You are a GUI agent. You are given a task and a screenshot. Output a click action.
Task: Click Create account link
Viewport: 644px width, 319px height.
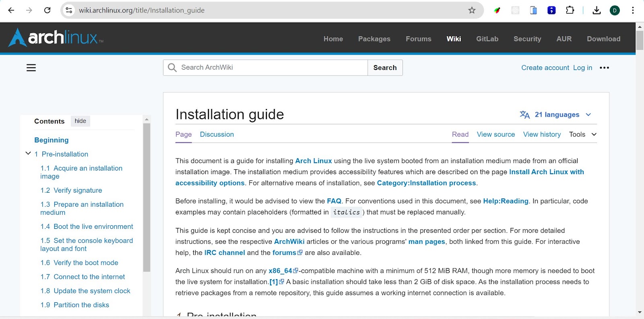pyautogui.click(x=545, y=68)
